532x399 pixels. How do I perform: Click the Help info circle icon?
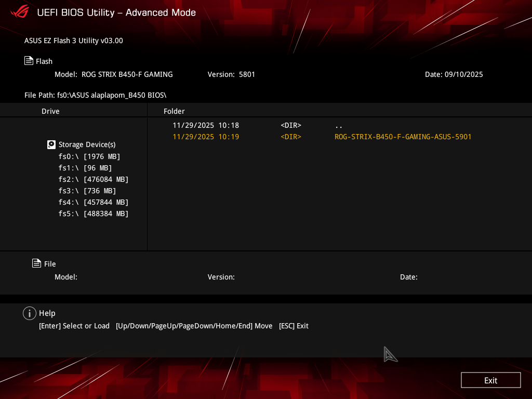click(x=30, y=313)
